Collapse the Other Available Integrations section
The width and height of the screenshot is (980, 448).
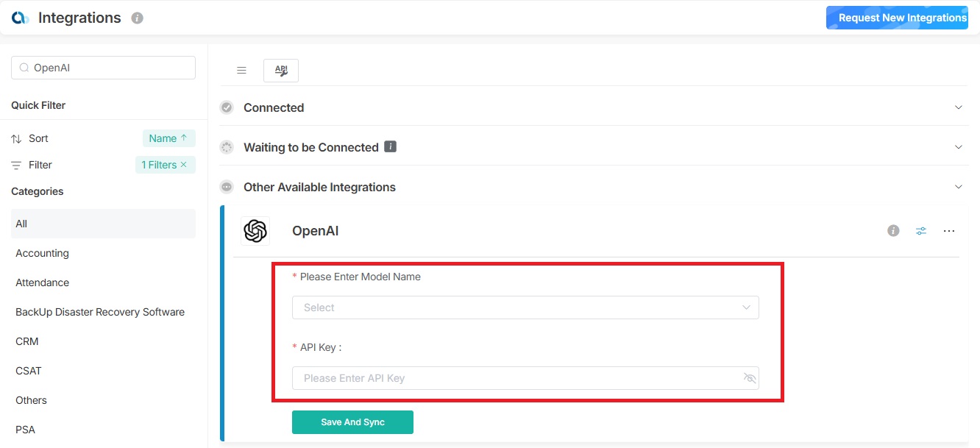pos(959,187)
